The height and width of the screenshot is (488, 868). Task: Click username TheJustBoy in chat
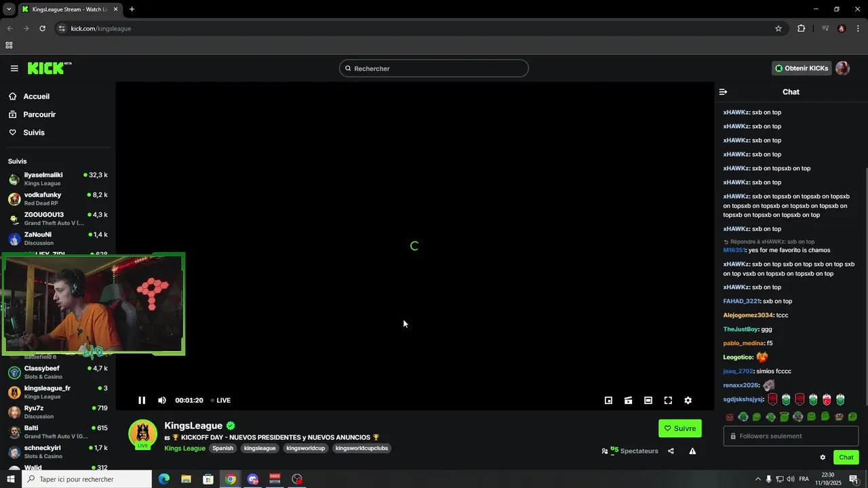point(740,329)
